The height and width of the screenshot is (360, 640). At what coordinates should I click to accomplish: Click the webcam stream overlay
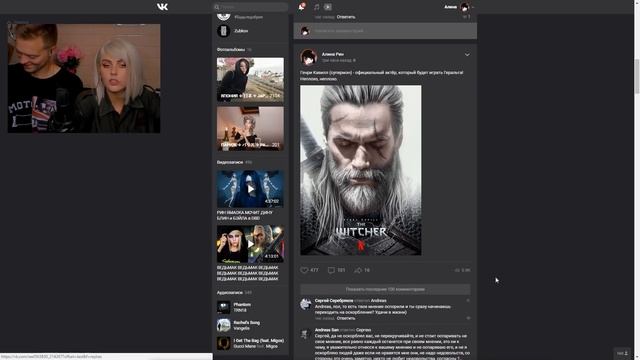click(x=84, y=78)
